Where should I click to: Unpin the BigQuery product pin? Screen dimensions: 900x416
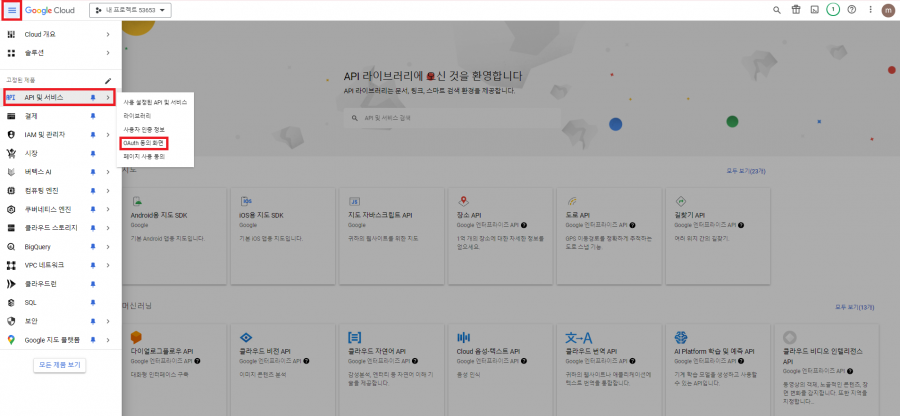pos(93,246)
